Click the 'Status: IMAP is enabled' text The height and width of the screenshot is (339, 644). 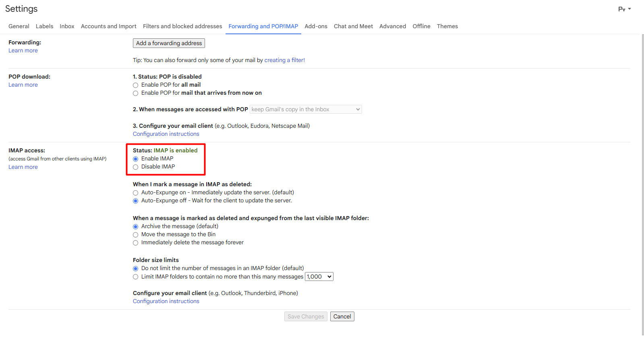(x=165, y=150)
